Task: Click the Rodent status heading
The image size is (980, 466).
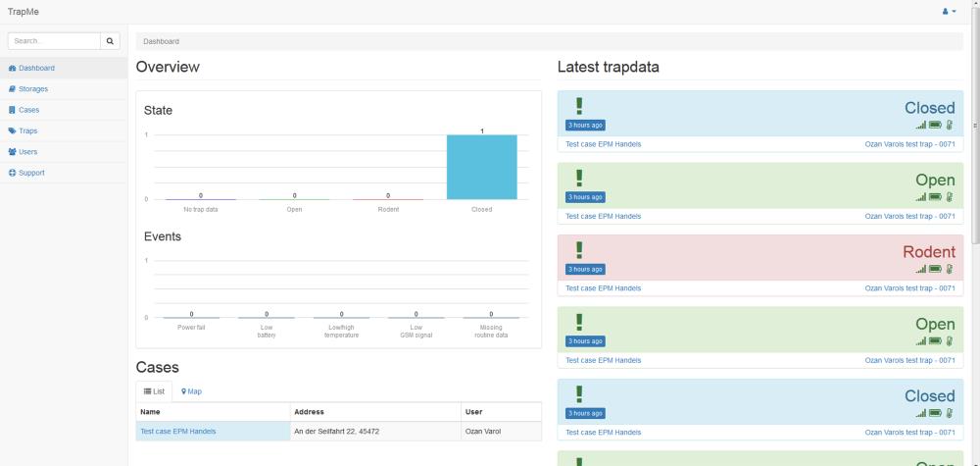Action: 929,252
